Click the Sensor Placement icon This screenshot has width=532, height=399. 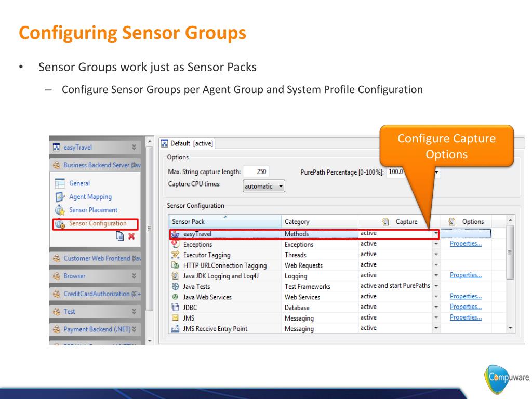[x=60, y=210]
